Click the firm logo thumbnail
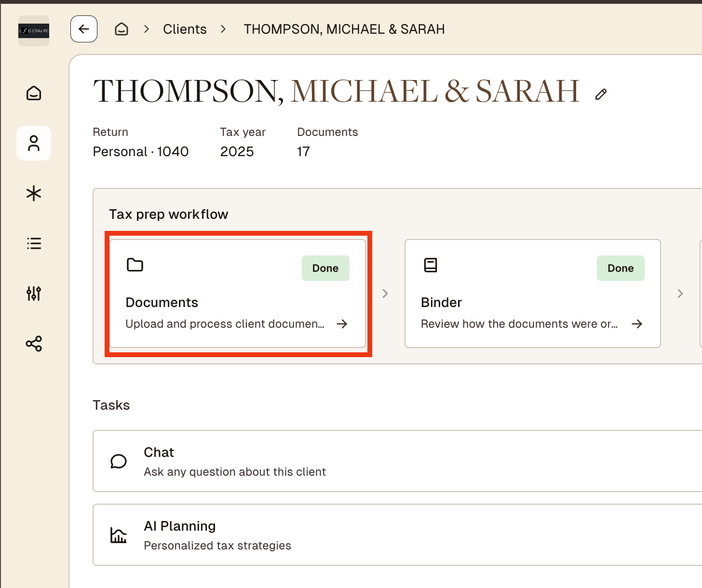This screenshot has width=702, height=588. 34,31
